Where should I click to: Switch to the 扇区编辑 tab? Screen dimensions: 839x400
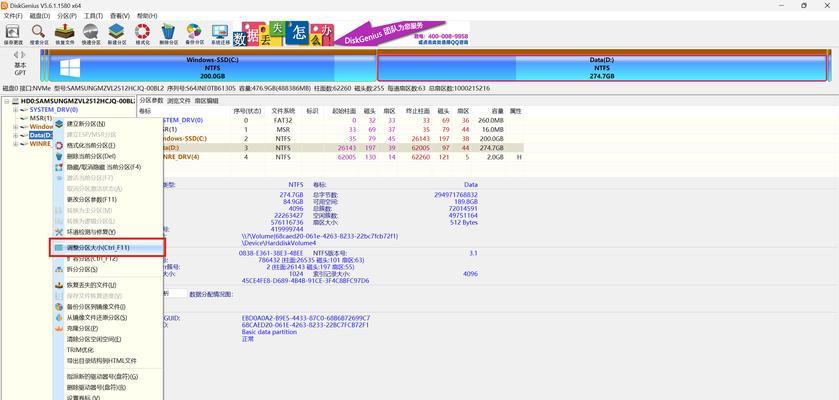click(206, 101)
